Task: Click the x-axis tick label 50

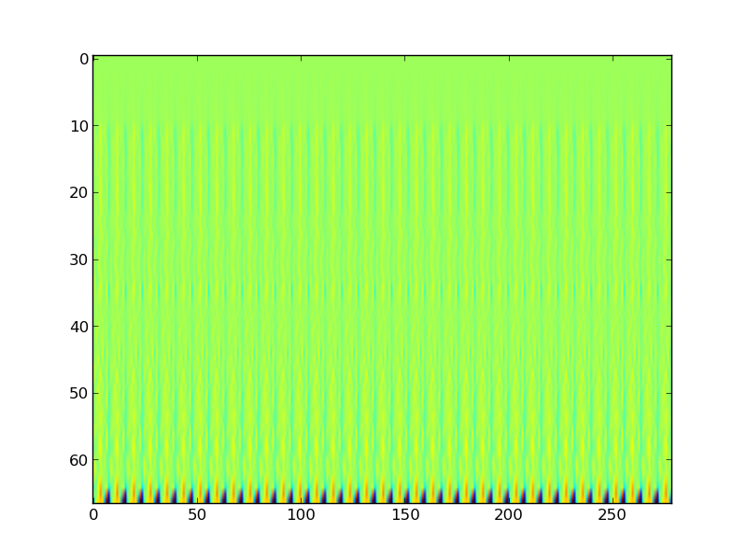Action: click(x=197, y=516)
